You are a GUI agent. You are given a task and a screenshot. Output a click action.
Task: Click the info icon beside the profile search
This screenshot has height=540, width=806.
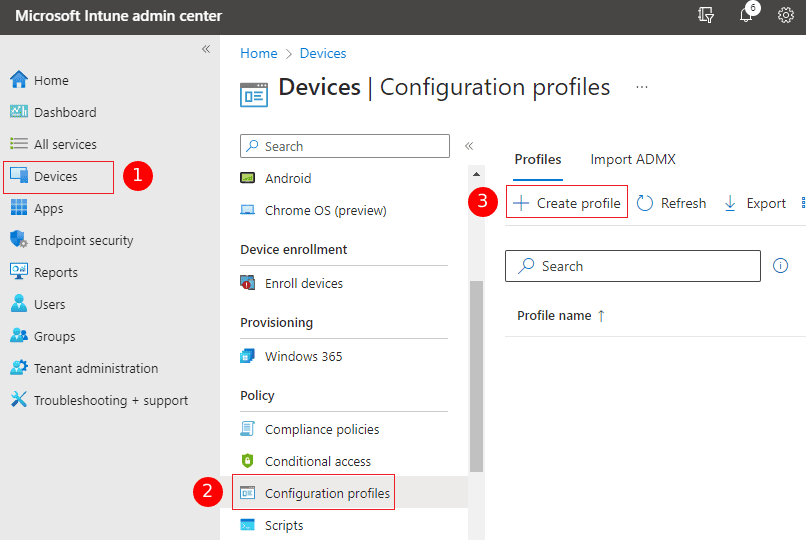click(781, 266)
